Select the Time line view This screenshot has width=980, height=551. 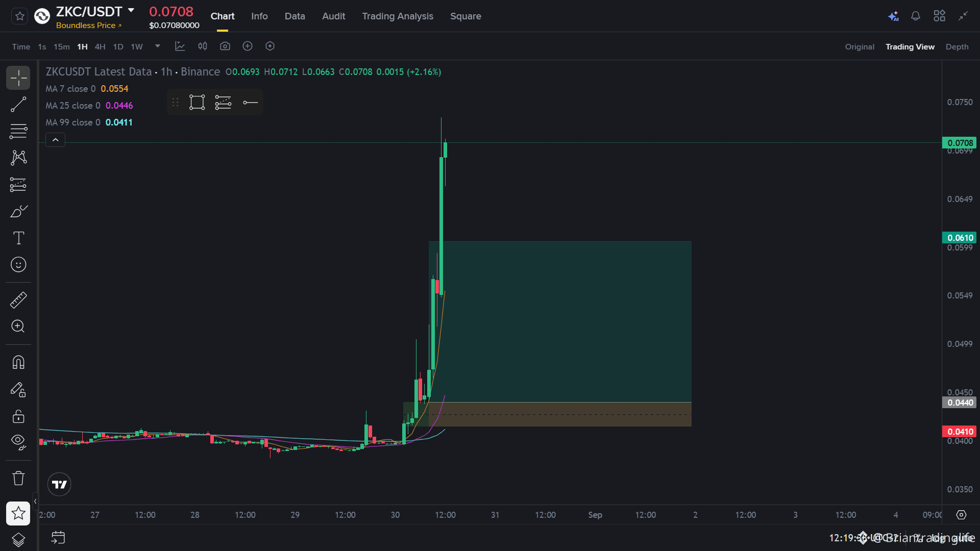coord(21,47)
